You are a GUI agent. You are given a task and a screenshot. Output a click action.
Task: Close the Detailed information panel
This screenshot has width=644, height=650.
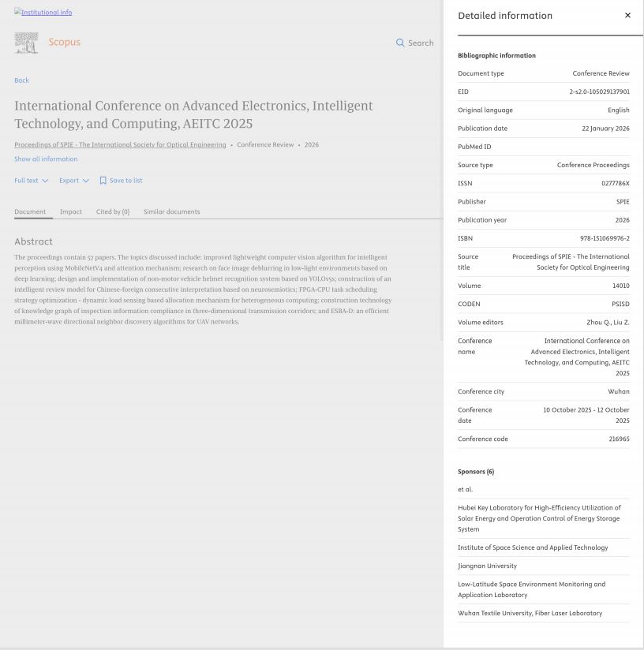[627, 16]
